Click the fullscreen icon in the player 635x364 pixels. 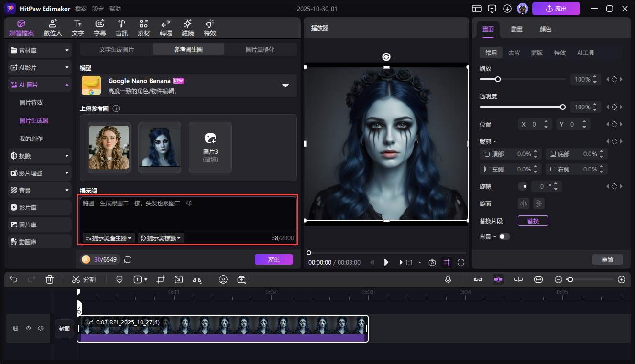click(x=461, y=262)
